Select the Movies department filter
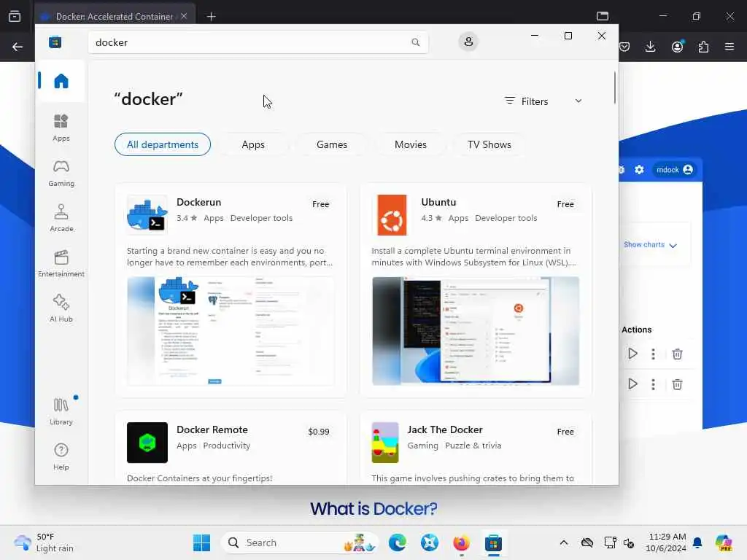The width and height of the screenshot is (747, 560). (411, 144)
